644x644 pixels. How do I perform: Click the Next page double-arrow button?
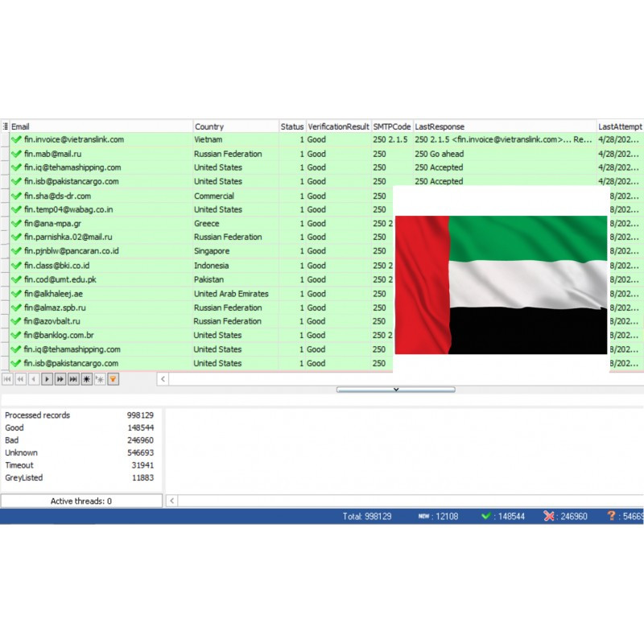point(60,379)
